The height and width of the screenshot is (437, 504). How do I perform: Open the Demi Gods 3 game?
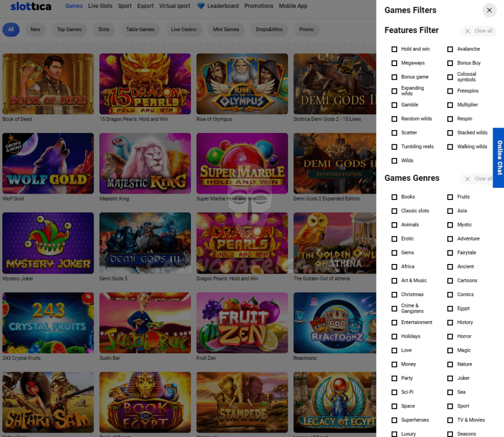(145, 243)
